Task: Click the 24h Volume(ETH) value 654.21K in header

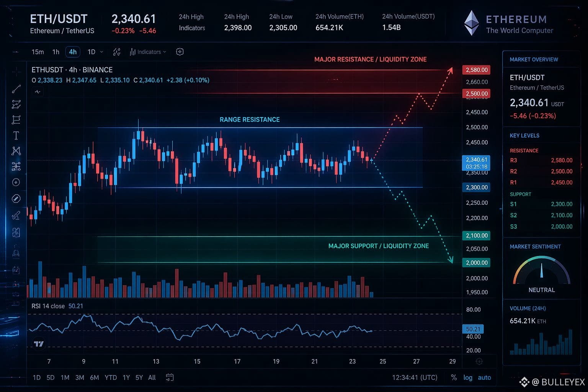Action: coord(329,28)
